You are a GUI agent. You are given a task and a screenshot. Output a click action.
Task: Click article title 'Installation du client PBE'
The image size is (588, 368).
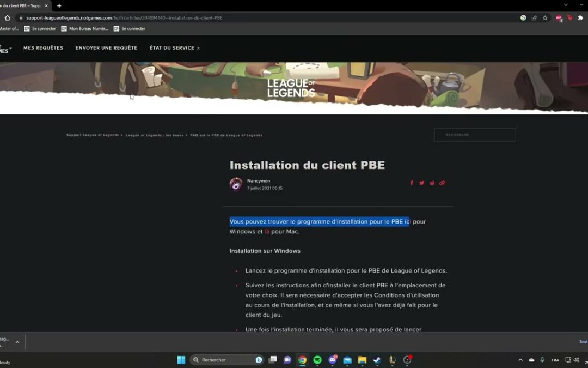point(307,165)
